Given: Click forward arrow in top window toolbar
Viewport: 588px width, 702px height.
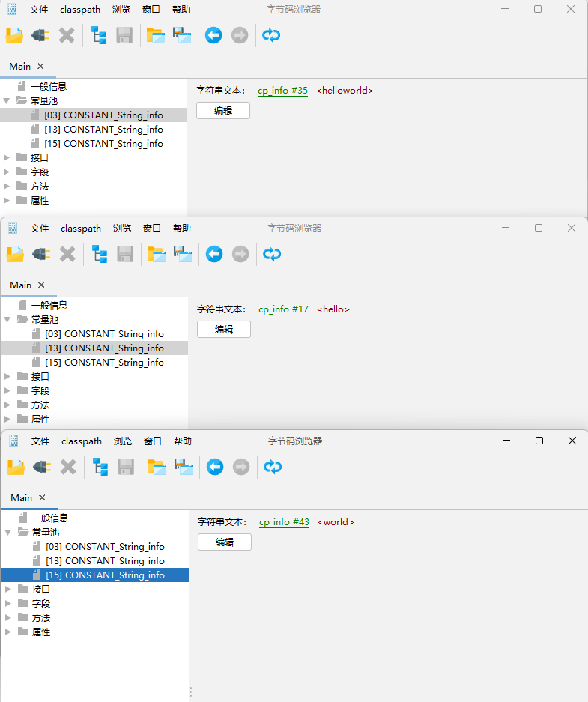Looking at the screenshot, I should click(x=240, y=35).
